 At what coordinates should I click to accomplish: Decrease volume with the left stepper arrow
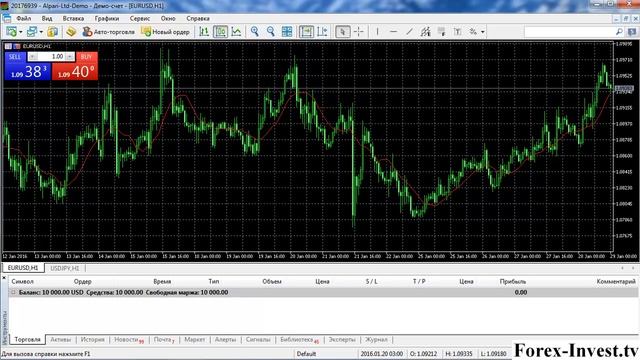click(32, 57)
